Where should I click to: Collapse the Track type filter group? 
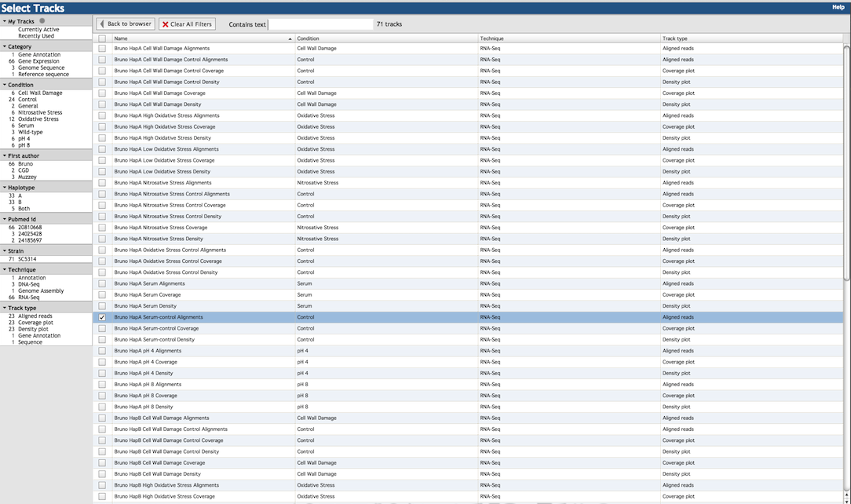(x=4, y=309)
